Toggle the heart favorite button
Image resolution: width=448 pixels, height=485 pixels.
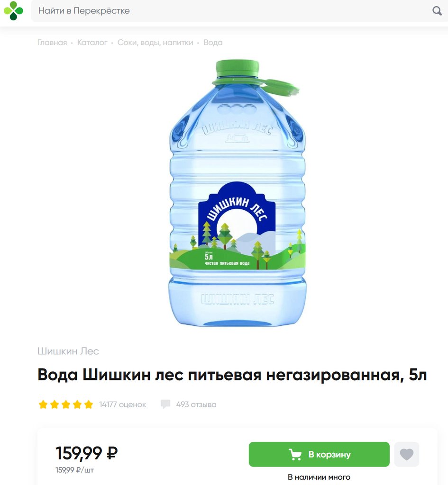406,454
